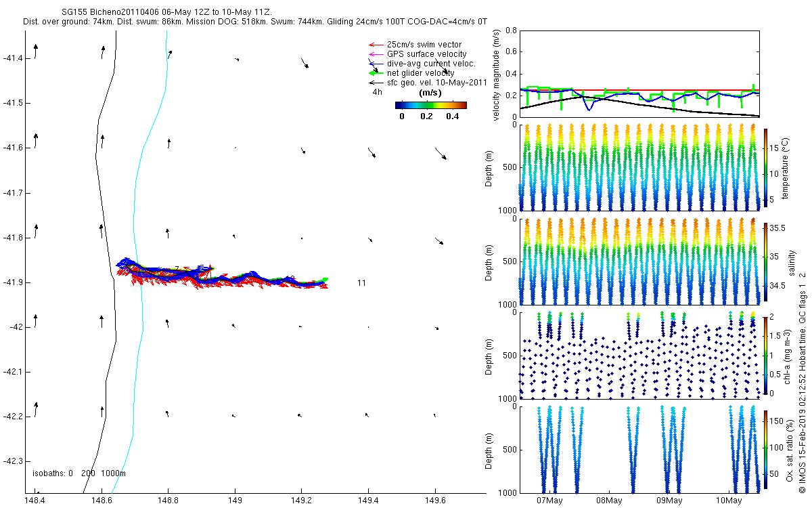Image resolution: width=812 pixels, height=508 pixels.
Task: Click the '11' label on the map
Action: point(361,283)
